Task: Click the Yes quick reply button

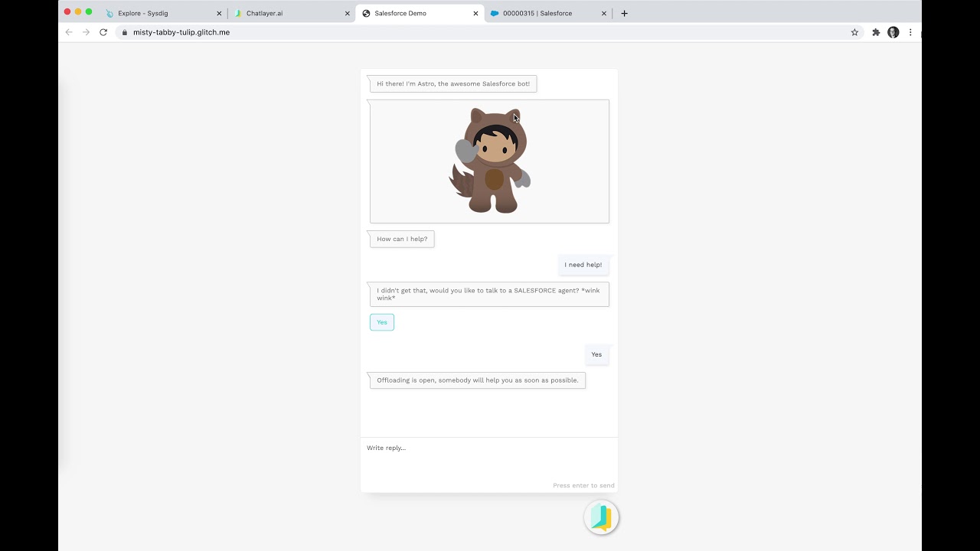Action: (382, 322)
